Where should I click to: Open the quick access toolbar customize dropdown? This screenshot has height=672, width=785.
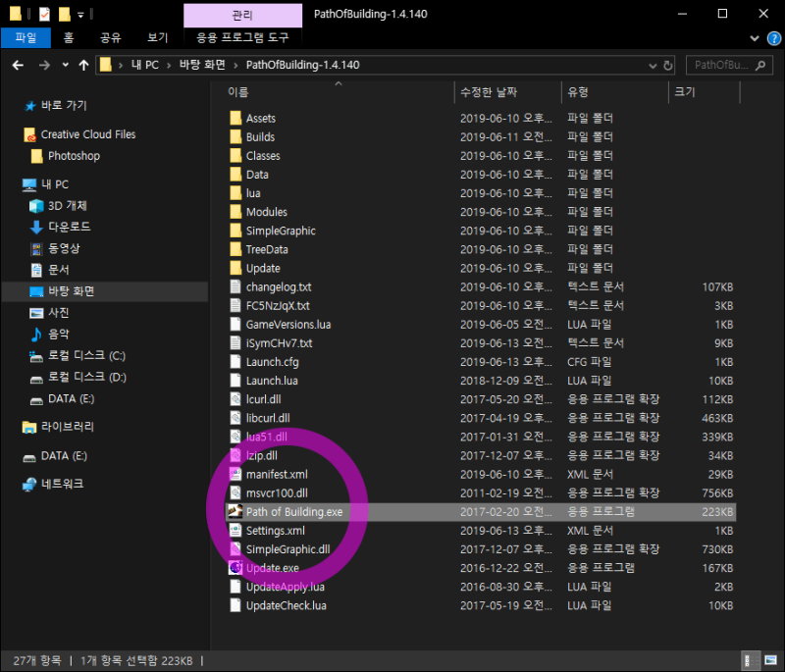80,15
